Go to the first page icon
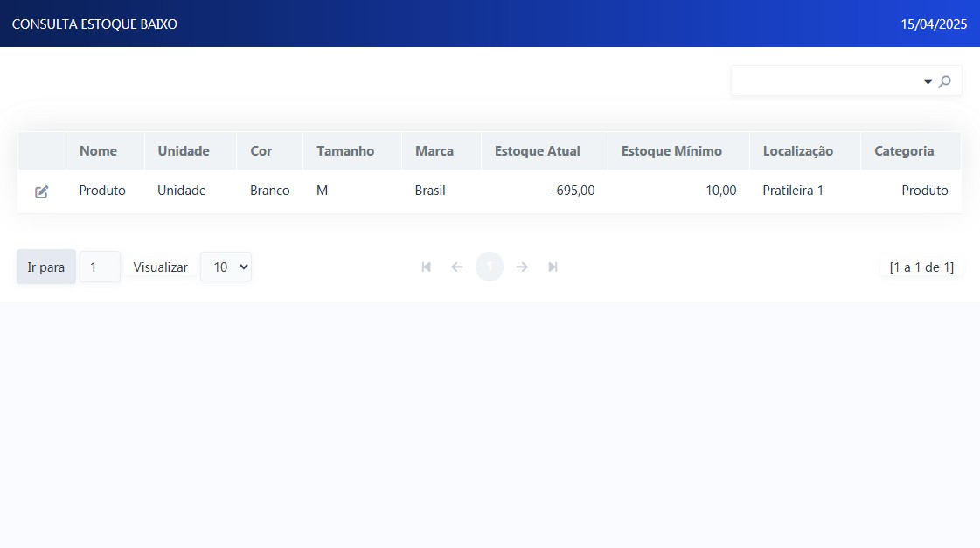The width and height of the screenshot is (980, 548). point(427,267)
